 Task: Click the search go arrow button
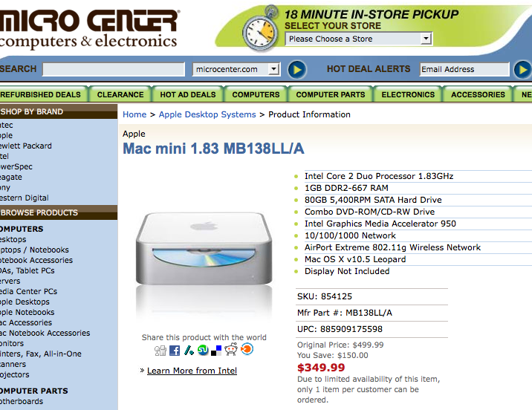tap(297, 70)
